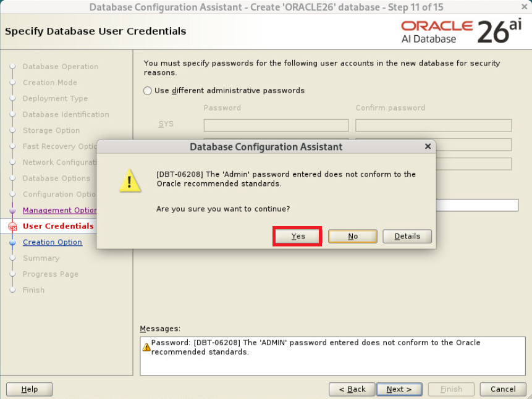This screenshot has height=399, width=532.
Task: Click the SYS Password field
Action: click(x=276, y=125)
